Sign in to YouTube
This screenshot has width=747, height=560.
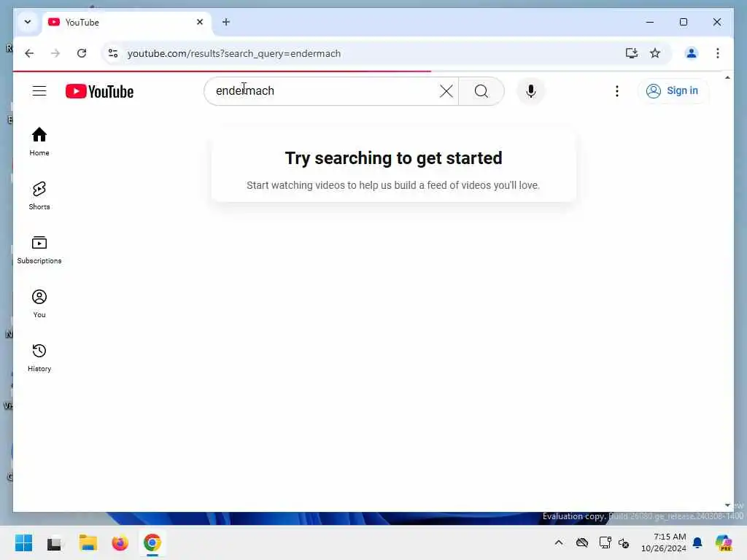click(x=672, y=91)
